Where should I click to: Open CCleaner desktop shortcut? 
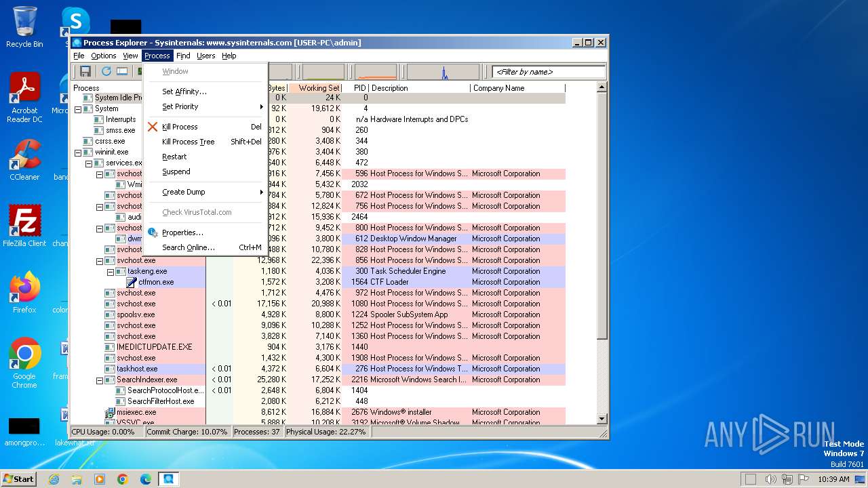click(x=24, y=159)
